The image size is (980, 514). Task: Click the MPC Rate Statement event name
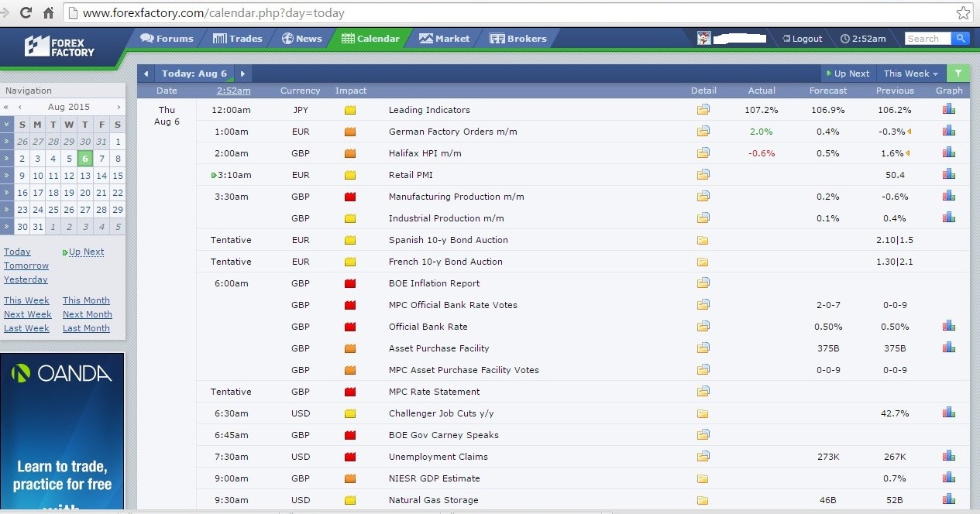point(434,392)
